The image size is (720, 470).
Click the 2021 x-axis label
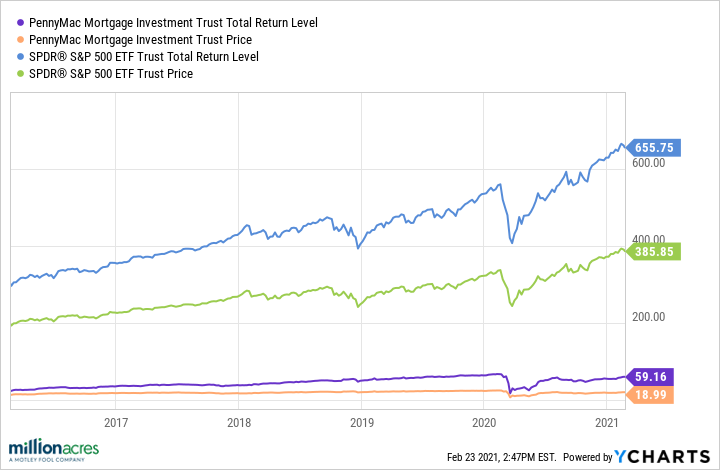pos(607,422)
